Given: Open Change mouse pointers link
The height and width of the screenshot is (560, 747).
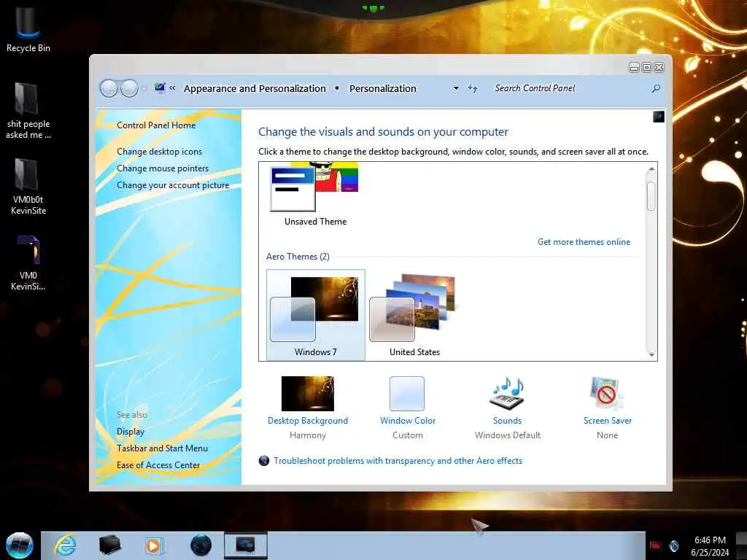Looking at the screenshot, I should coord(163,168).
